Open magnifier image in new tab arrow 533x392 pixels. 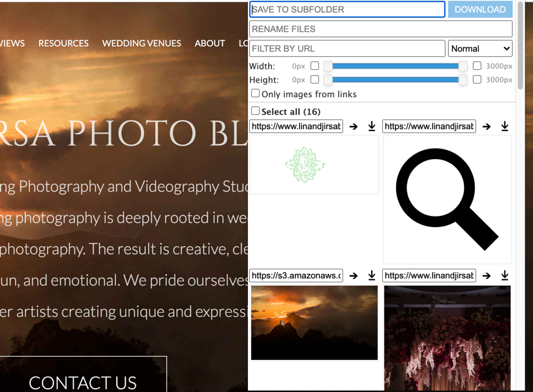tap(487, 127)
